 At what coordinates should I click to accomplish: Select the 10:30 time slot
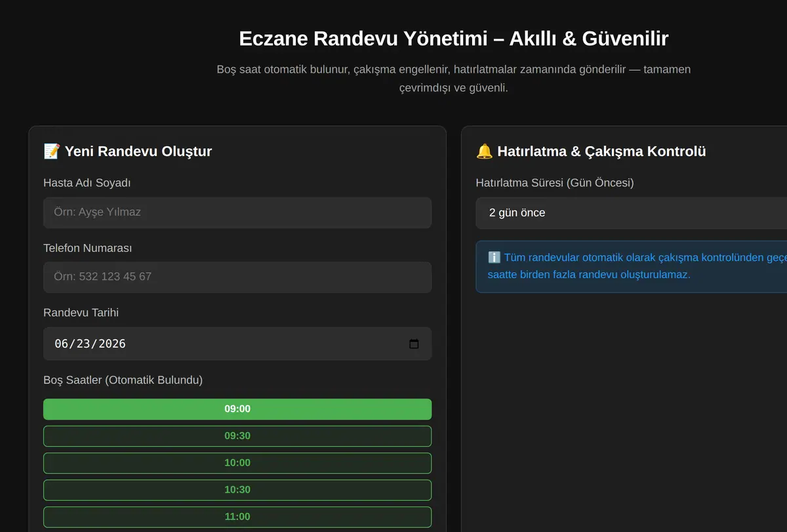click(x=237, y=490)
